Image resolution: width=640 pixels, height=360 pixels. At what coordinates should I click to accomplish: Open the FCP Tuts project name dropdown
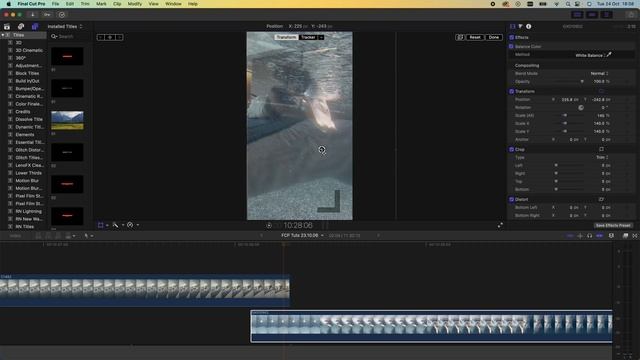point(302,236)
